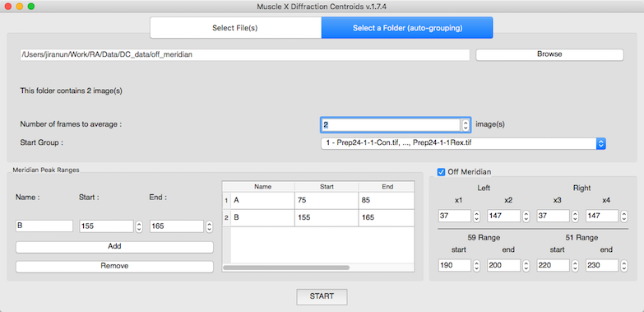
Task: Select the table cell showing 165
Action: pos(387,218)
